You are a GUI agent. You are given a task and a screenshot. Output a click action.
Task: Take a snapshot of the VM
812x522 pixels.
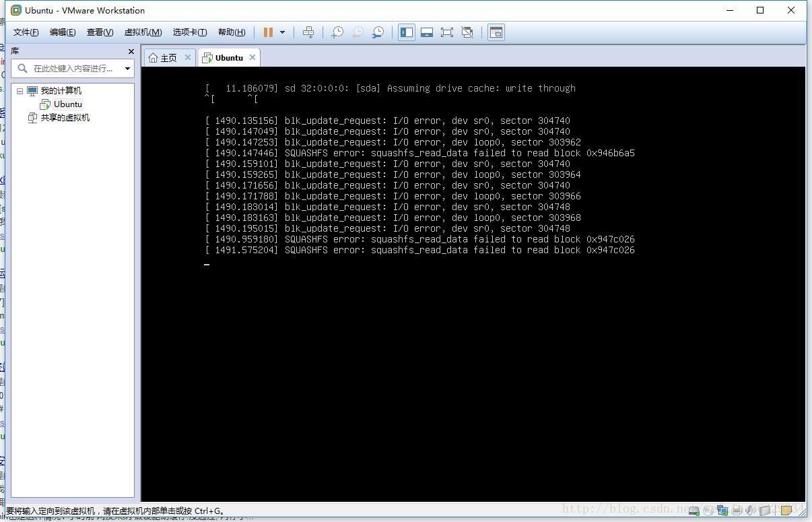(x=337, y=32)
